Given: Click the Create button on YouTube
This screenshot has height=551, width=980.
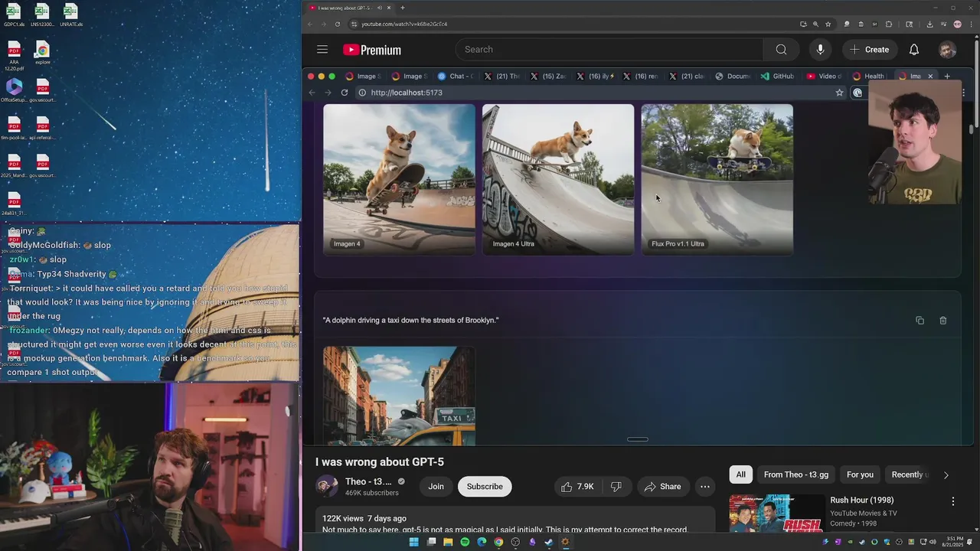Looking at the screenshot, I should pyautogui.click(x=869, y=50).
